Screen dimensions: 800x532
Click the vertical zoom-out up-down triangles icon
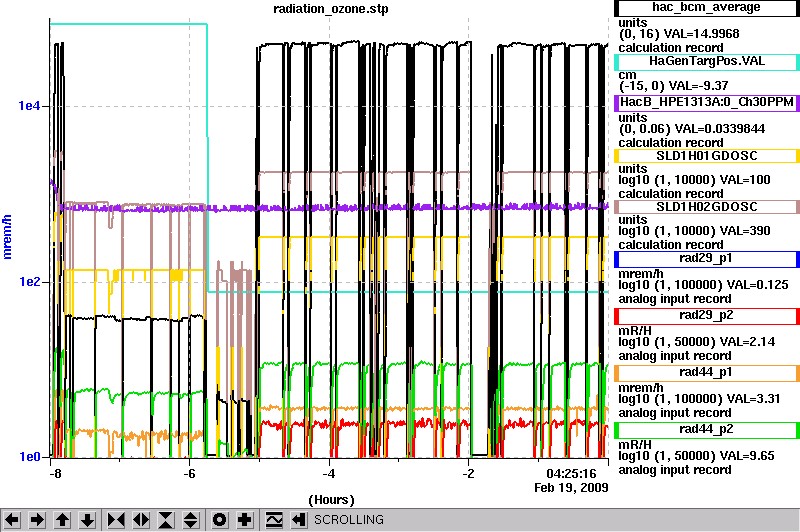pyautogui.click(x=191, y=520)
